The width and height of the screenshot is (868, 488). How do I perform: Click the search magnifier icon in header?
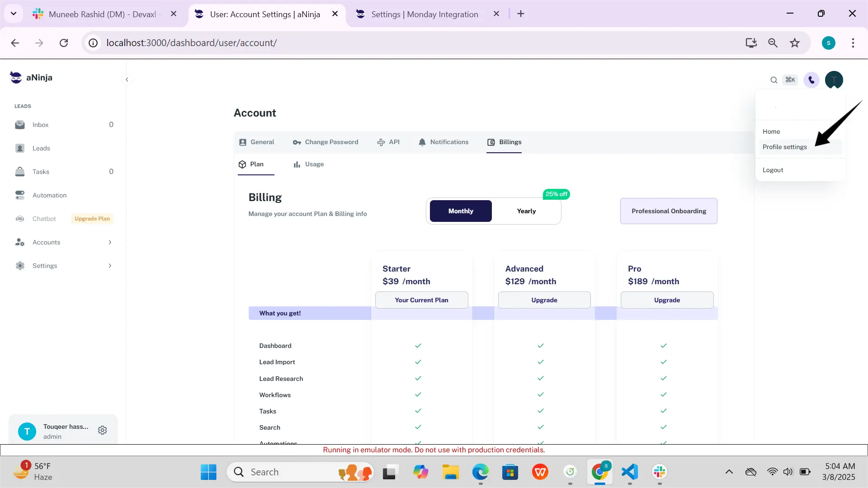click(774, 80)
